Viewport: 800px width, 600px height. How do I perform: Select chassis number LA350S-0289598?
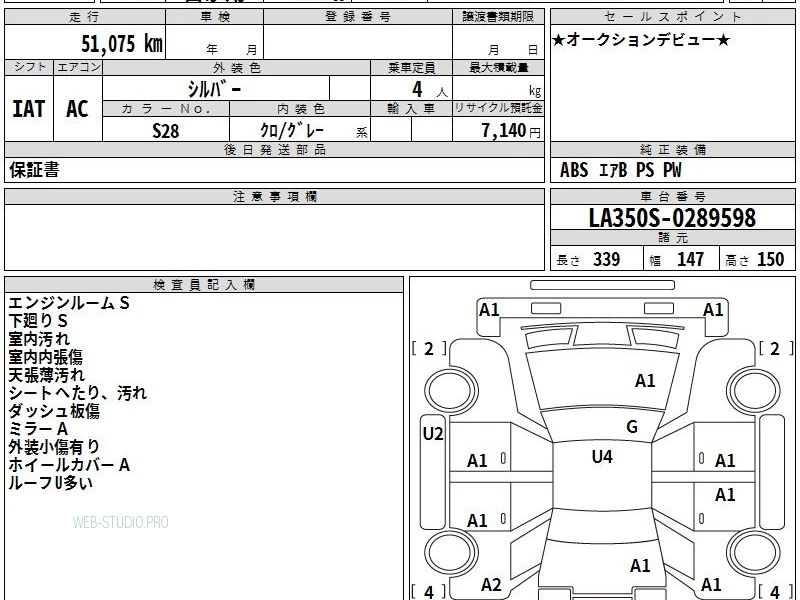point(672,218)
